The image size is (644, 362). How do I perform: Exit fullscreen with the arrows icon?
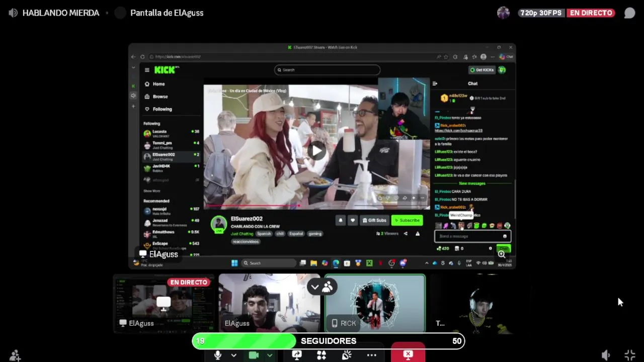coord(629,355)
